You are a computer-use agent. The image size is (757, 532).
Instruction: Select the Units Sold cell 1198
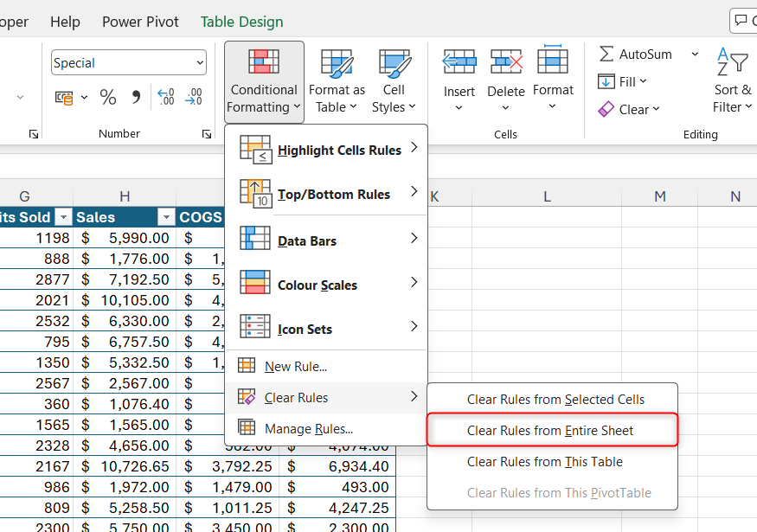[36, 238]
